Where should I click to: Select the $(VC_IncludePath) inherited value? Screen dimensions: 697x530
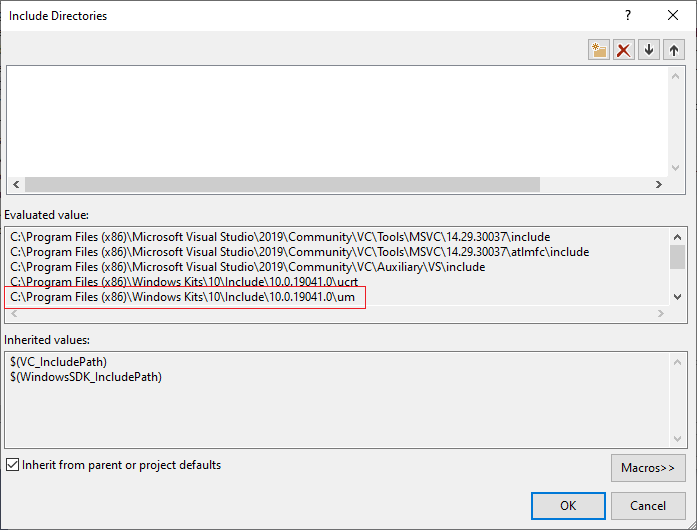(58, 362)
